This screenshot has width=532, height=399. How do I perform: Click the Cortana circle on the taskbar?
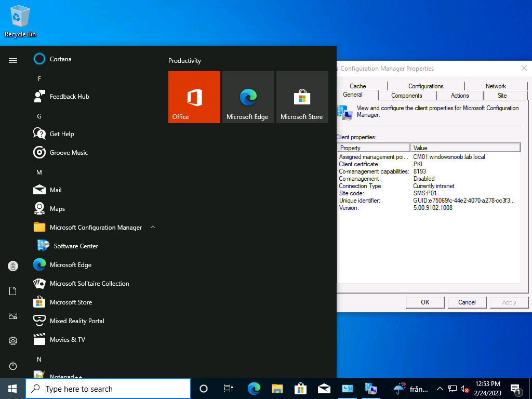pyautogui.click(x=204, y=389)
